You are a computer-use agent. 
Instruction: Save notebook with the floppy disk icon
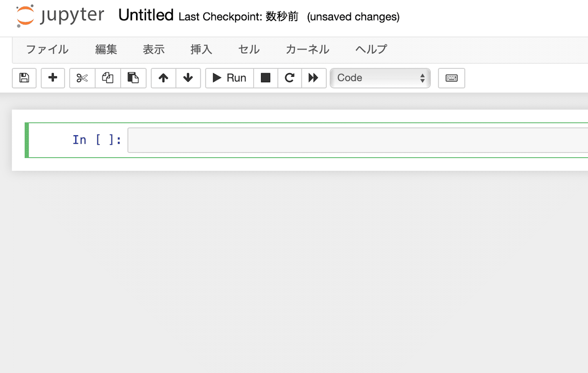(x=24, y=78)
